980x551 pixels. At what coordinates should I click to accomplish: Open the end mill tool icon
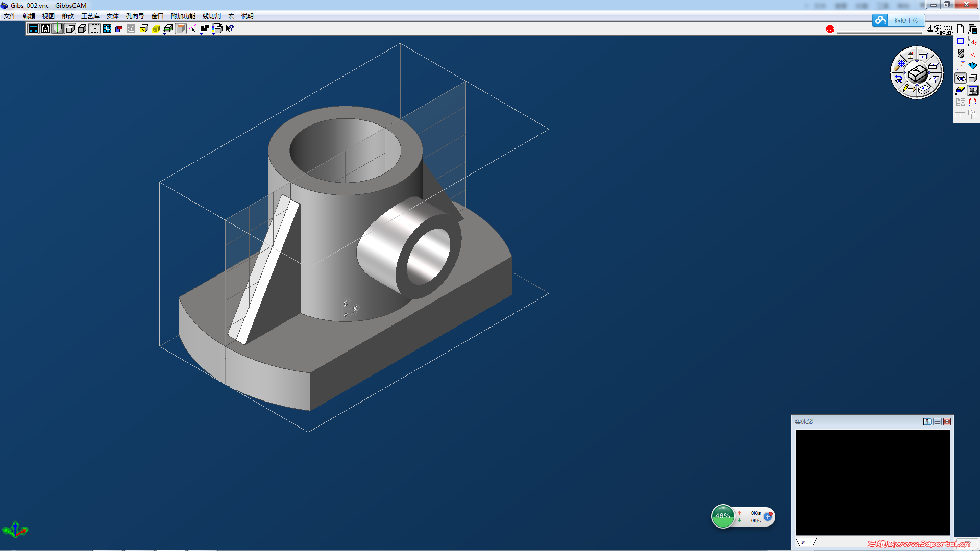click(960, 54)
